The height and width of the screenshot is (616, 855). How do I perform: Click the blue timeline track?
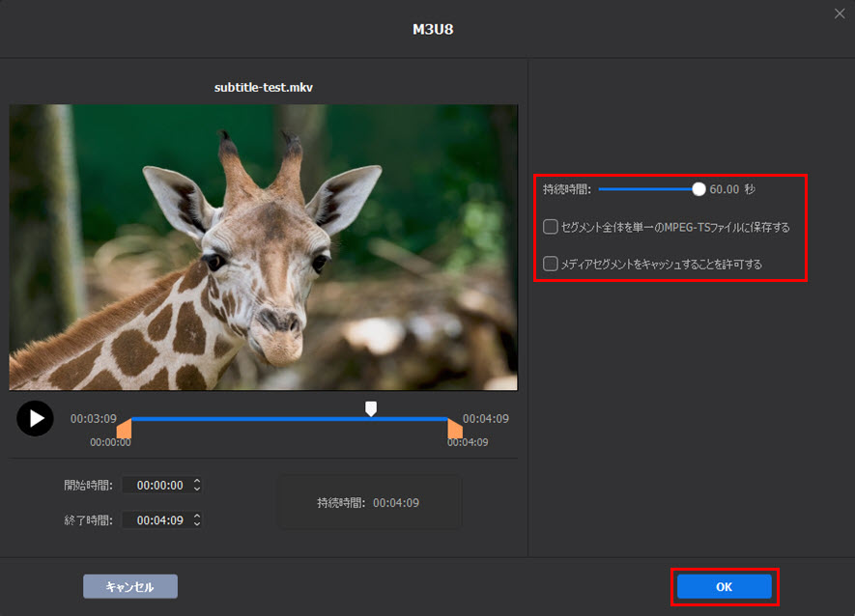[x=289, y=419]
